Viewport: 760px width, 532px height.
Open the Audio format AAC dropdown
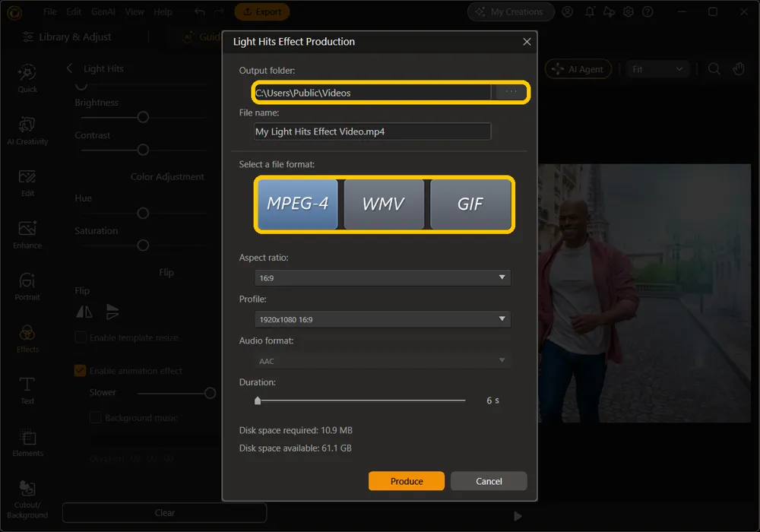(382, 361)
